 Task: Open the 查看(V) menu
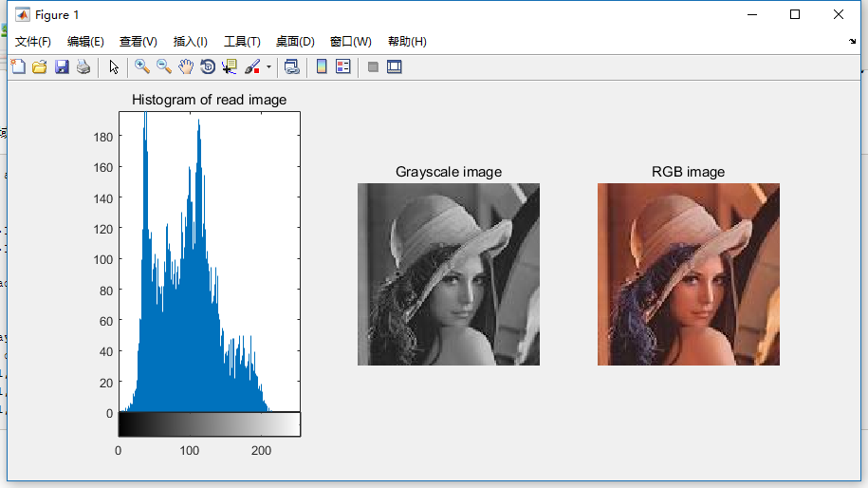tap(138, 42)
